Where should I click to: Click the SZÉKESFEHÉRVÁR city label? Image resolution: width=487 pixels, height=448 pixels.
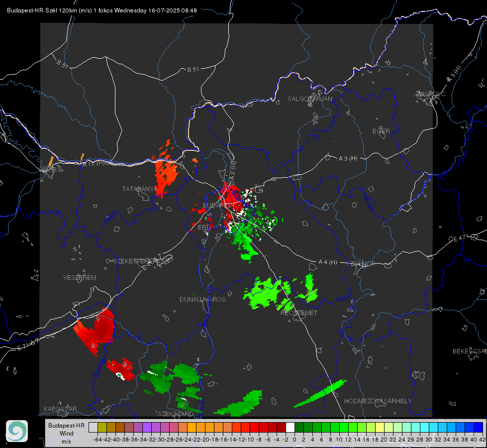click(x=141, y=261)
